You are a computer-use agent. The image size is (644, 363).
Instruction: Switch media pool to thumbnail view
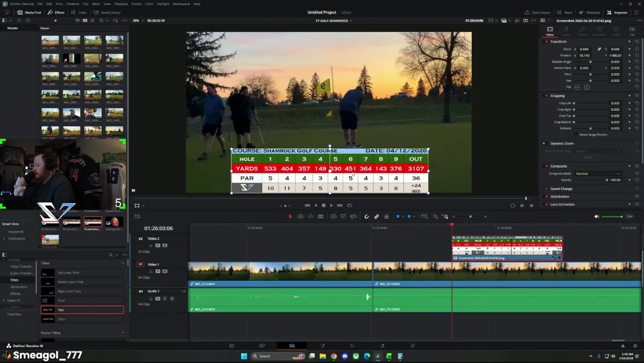(85, 21)
